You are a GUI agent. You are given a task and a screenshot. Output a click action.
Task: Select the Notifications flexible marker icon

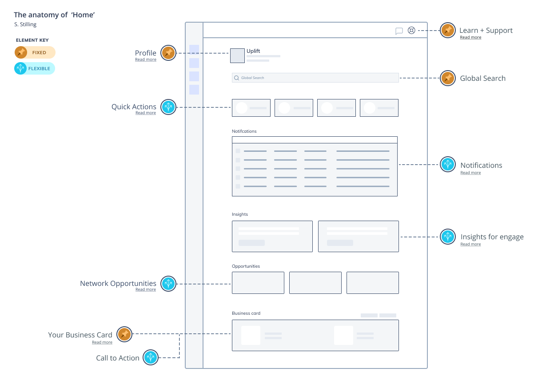[448, 165]
